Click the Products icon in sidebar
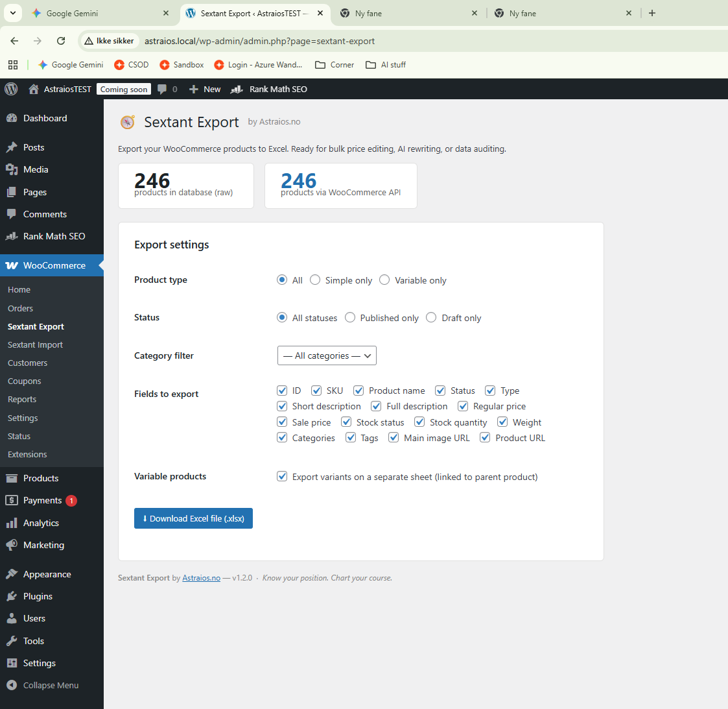Screen dimensions: 728x709 [x=12, y=478]
